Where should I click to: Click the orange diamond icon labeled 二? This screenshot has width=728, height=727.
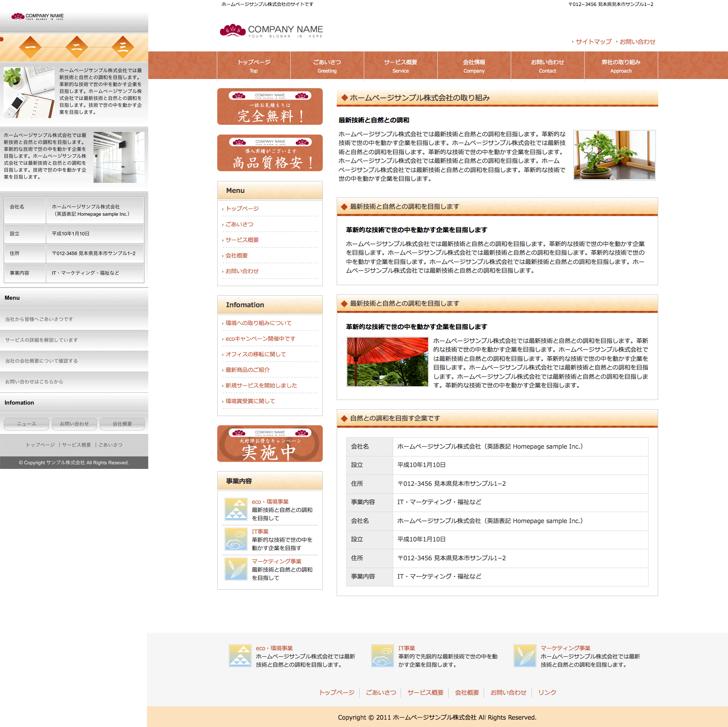coord(77,47)
